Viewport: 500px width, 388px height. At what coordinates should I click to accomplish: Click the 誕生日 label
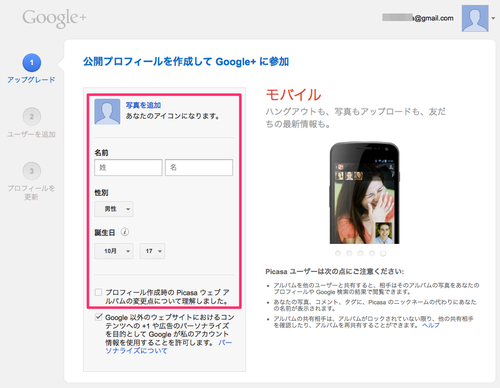click(105, 233)
